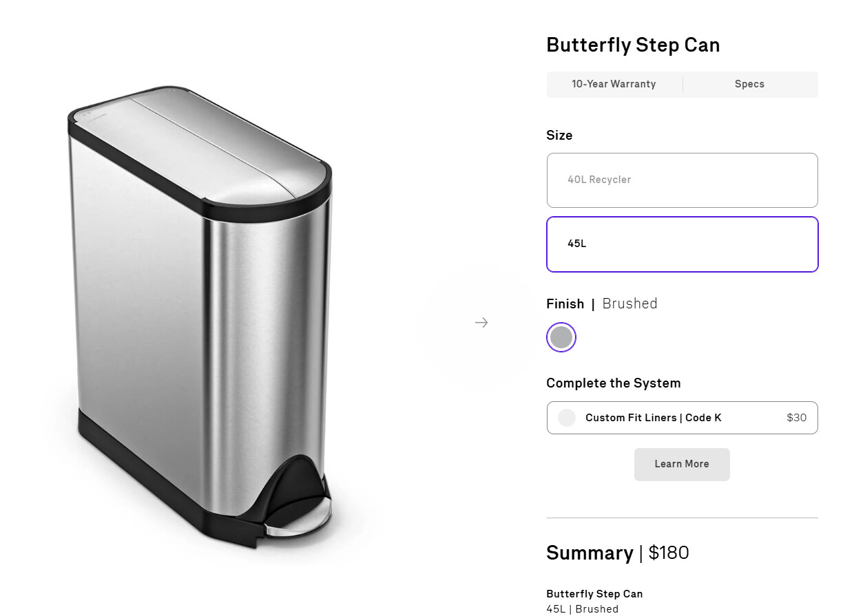Click the Finish label text
Viewport: 854px width, 616px height.
coord(565,304)
